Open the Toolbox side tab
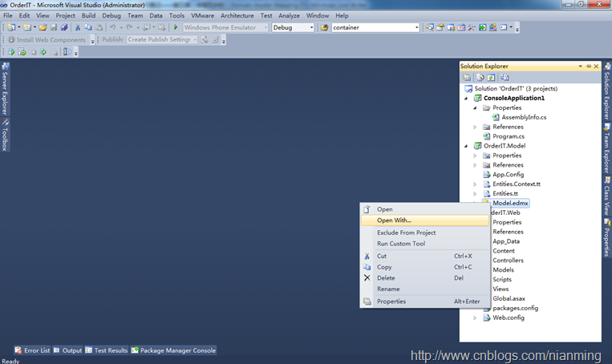612x364 pixels. [5, 135]
